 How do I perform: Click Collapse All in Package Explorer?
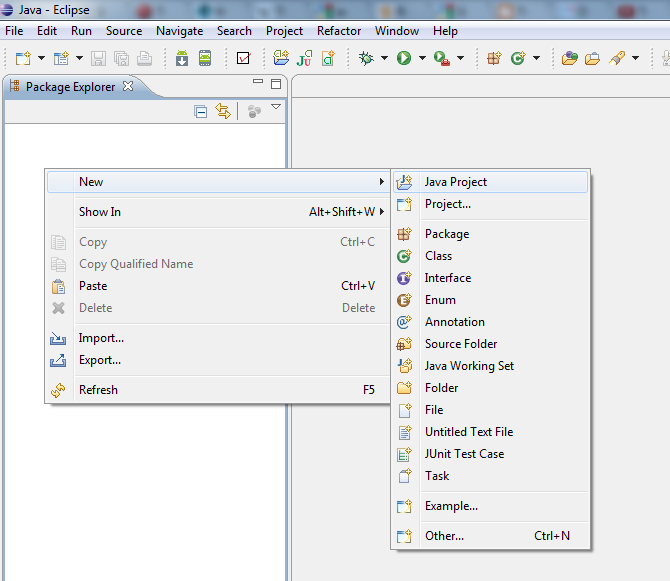pos(200,112)
